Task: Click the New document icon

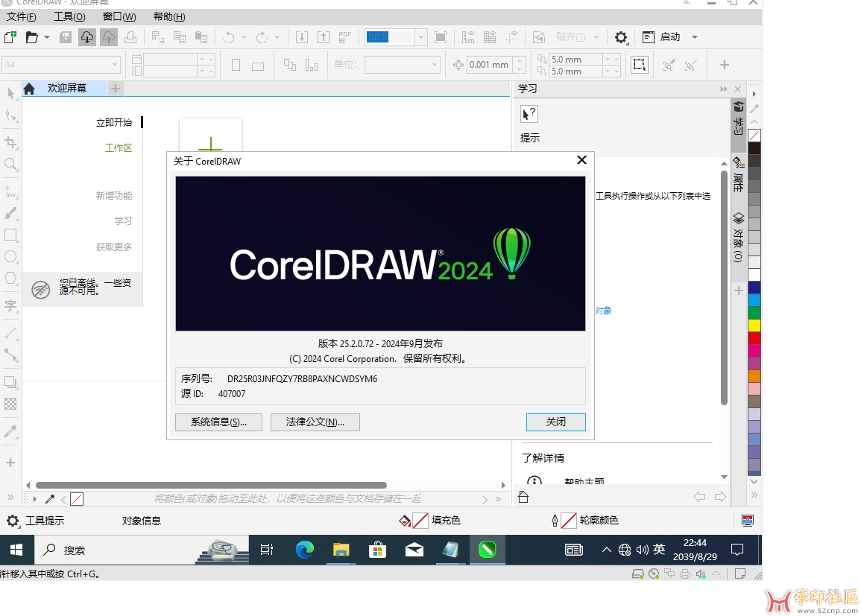Action: [x=10, y=36]
